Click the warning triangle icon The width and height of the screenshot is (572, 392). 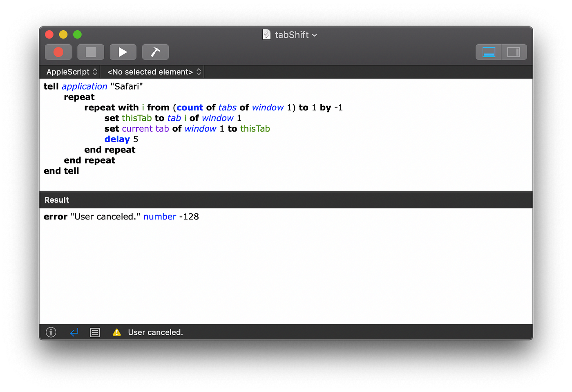click(117, 332)
